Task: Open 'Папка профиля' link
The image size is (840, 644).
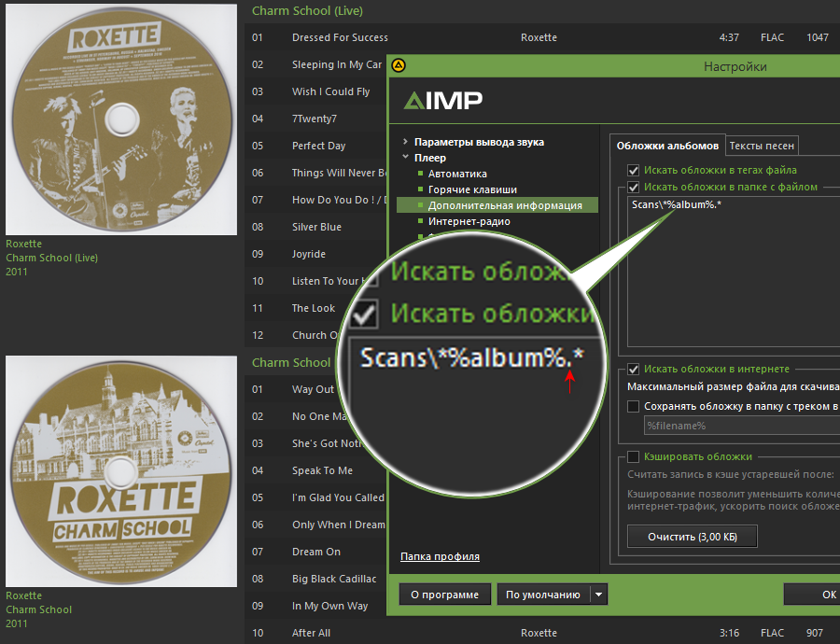Action: coord(440,556)
